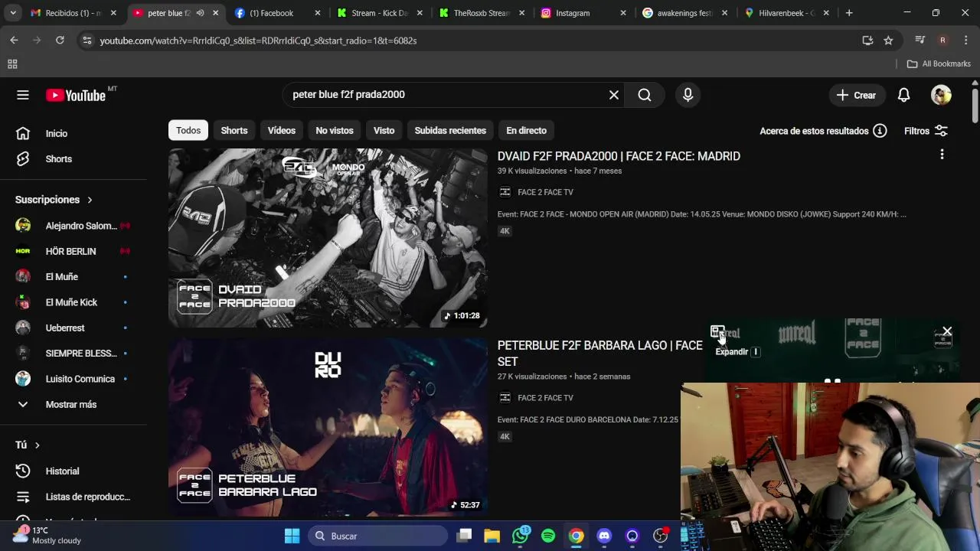
Task: Open the Windows Start menu
Action: [292, 536]
